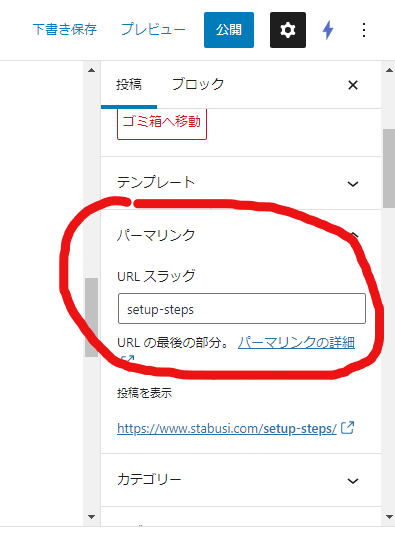The image size is (395, 534).
Task: Switch to the 投稿 tab
Action: (129, 84)
